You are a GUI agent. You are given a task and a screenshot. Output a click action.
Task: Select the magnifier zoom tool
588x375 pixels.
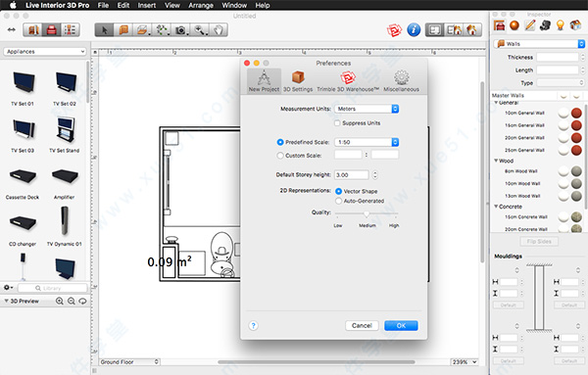pos(200,30)
